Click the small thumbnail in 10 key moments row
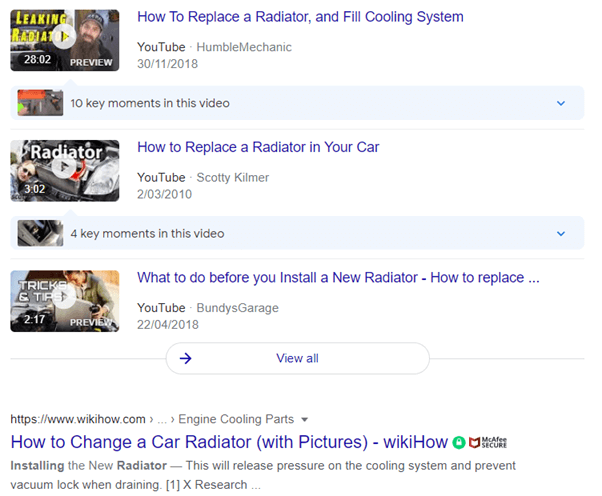Viewport: 602px width, 496px height. coord(40,103)
